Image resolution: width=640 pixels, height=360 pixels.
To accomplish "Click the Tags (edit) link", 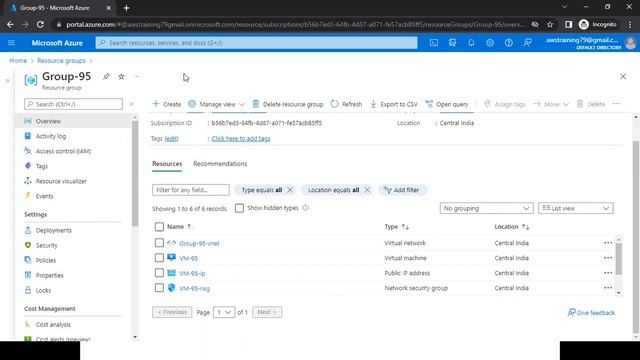I will [x=171, y=139].
